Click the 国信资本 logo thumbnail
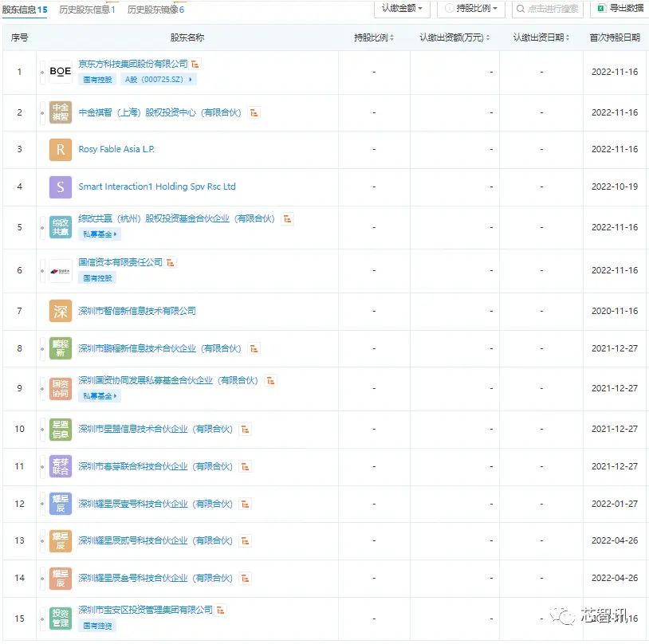The height and width of the screenshot is (644, 649). point(61,271)
